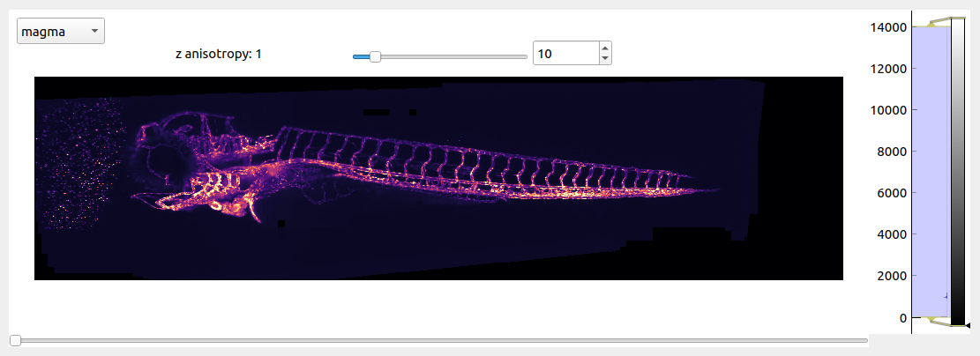Click the bottom slice slider handle
This screenshot has height=356, width=980.
coord(16,340)
